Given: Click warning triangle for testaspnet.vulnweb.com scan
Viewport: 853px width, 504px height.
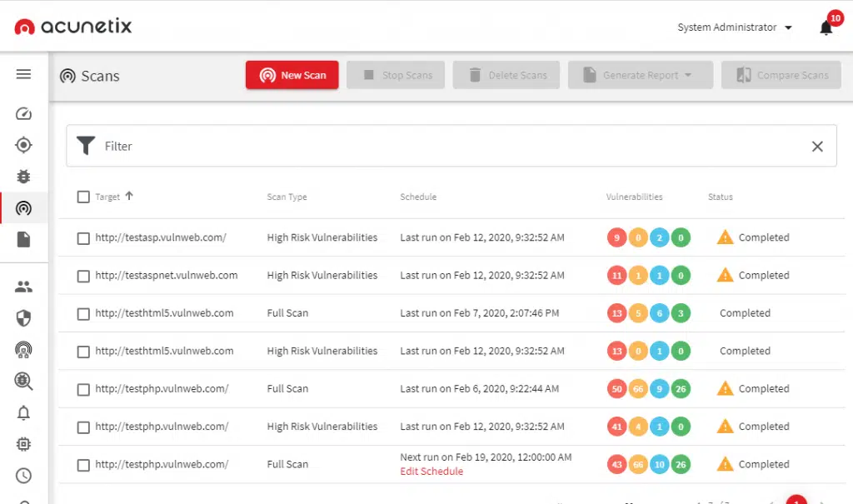Looking at the screenshot, I should click(726, 276).
